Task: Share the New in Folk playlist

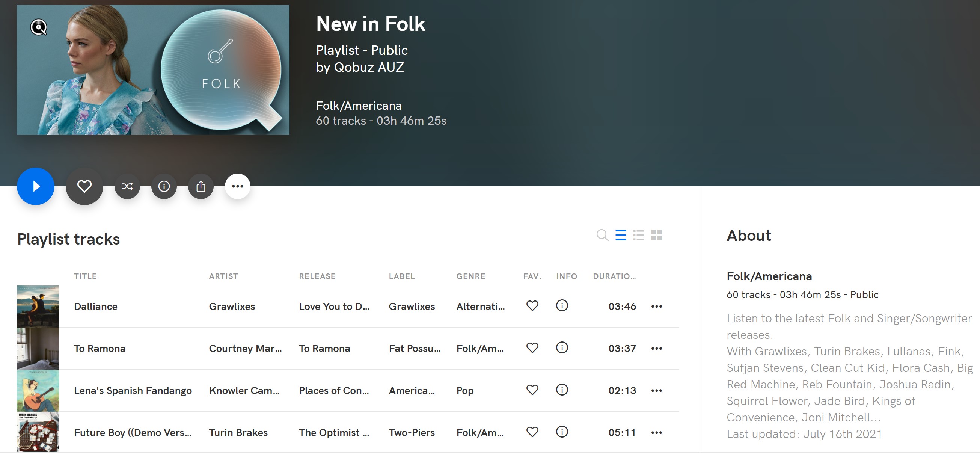Action: tap(201, 186)
